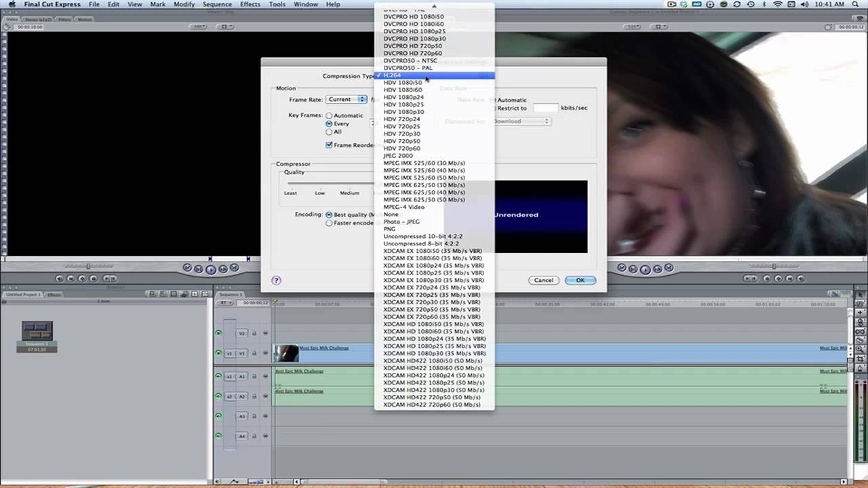Image resolution: width=868 pixels, height=488 pixels.
Task: Select the Pen tool in tool palette
Action: point(861,367)
